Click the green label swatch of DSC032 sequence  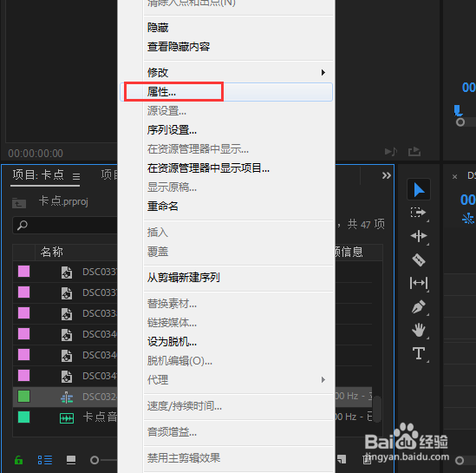(23, 396)
